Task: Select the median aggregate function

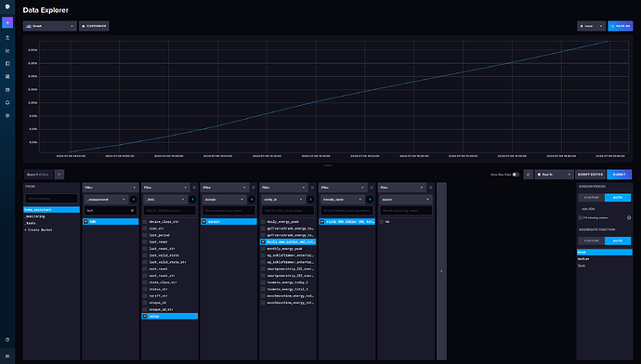Action: (x=605, y=259)
